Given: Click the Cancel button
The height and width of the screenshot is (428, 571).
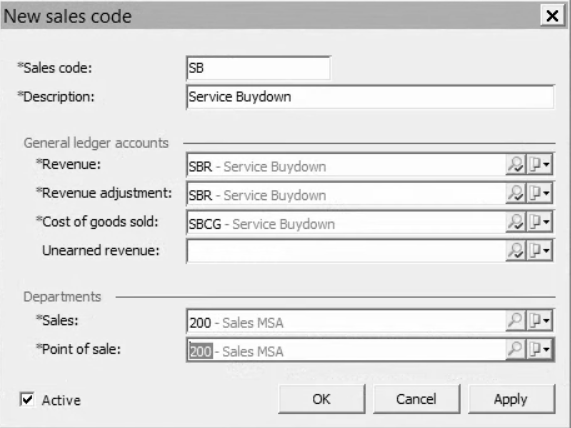Looking at the screenshot, I should tap(416, 399).
